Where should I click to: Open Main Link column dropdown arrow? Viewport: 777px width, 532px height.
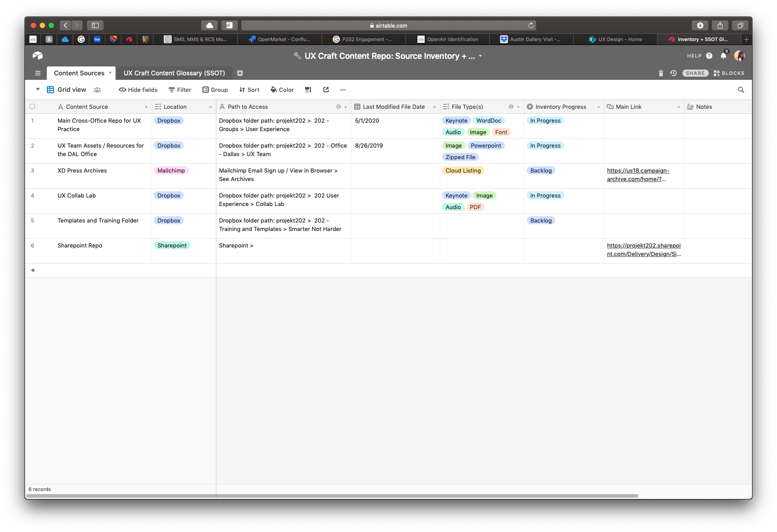coord(679,107)
